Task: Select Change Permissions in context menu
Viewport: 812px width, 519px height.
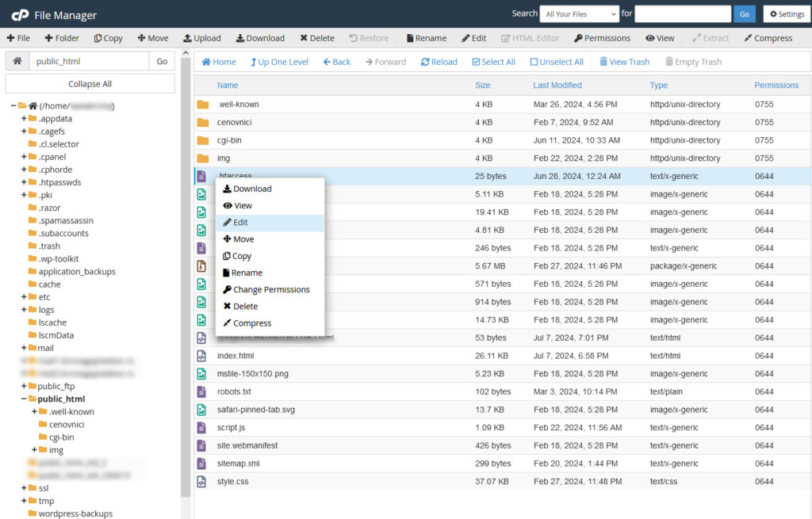Action: (x=270, y=289)
